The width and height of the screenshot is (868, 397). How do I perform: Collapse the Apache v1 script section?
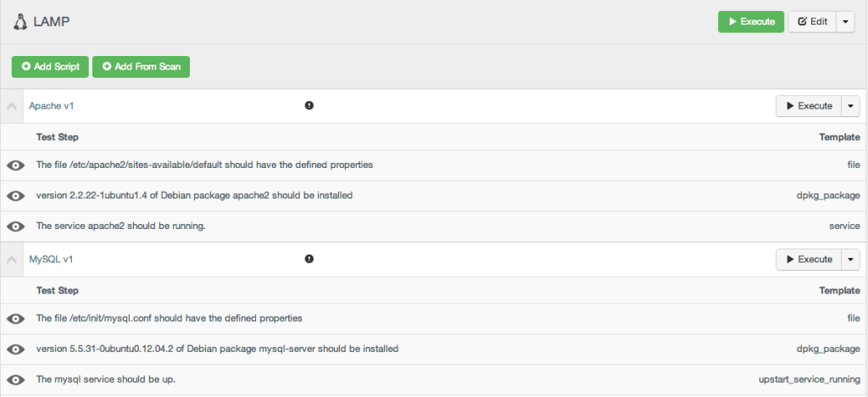(12, 106)
